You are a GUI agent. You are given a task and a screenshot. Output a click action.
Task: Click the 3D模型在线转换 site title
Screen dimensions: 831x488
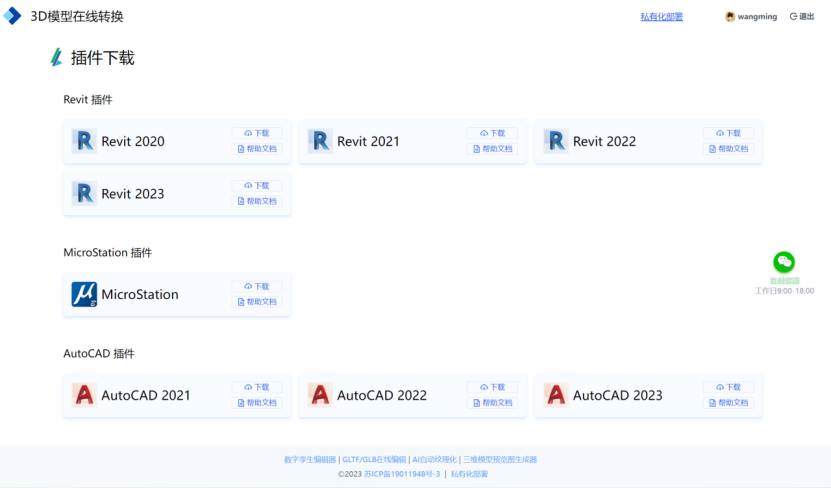77,16
